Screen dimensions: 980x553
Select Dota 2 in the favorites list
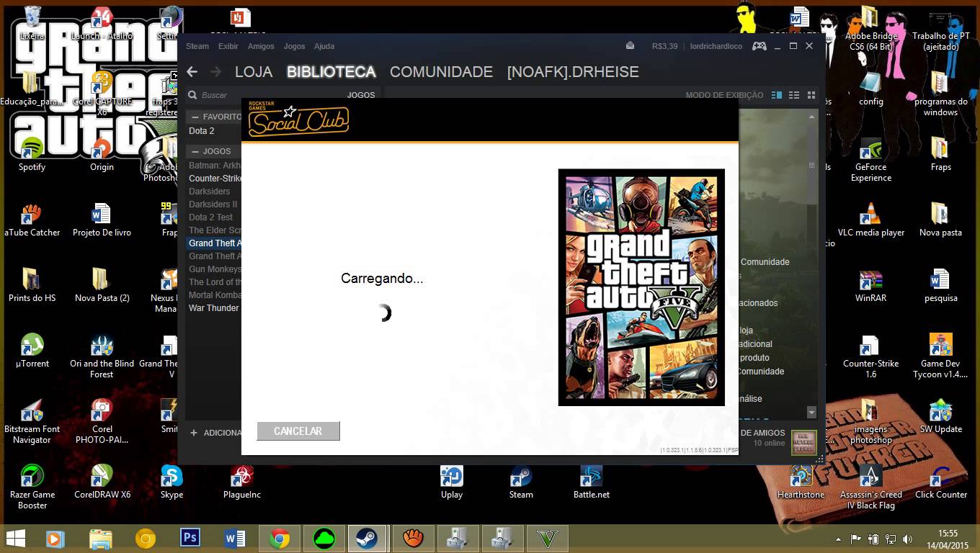202,131
